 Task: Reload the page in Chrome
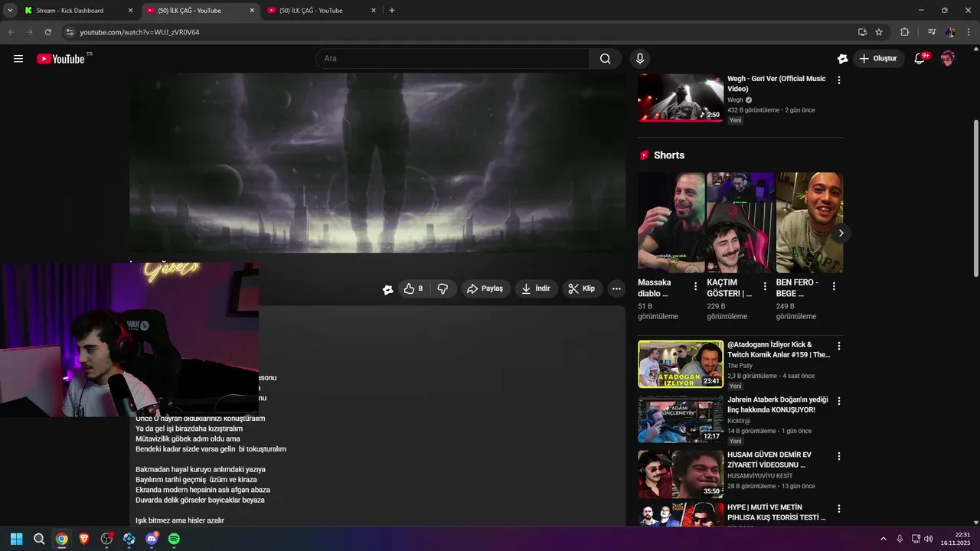48,32
